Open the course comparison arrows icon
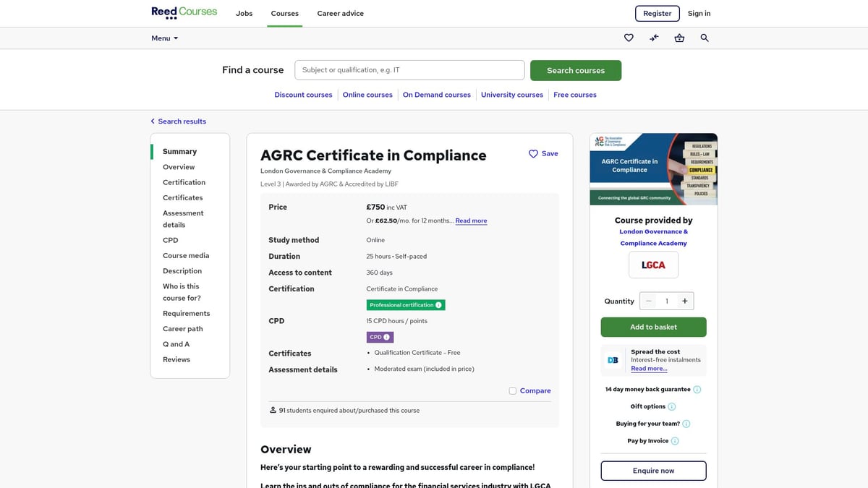 pyautogui.click(x=654, y=38)
